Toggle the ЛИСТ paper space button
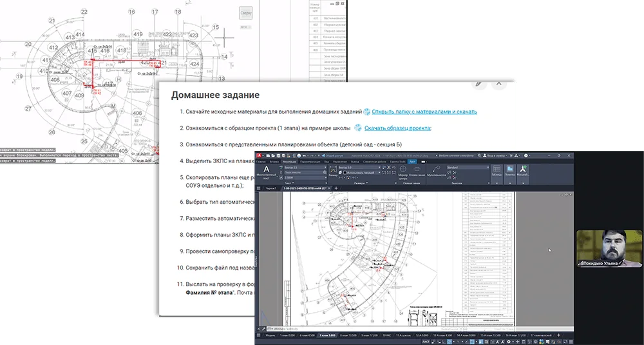The width and height of the screenshot is (644, 345). [426, 342]
